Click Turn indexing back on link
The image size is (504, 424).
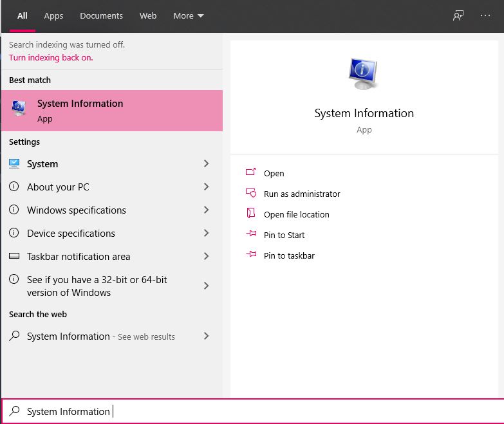[51, 57]
